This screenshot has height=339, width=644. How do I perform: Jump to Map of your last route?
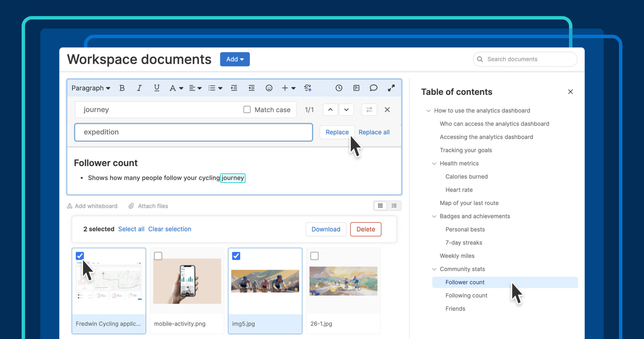point(469,203)
